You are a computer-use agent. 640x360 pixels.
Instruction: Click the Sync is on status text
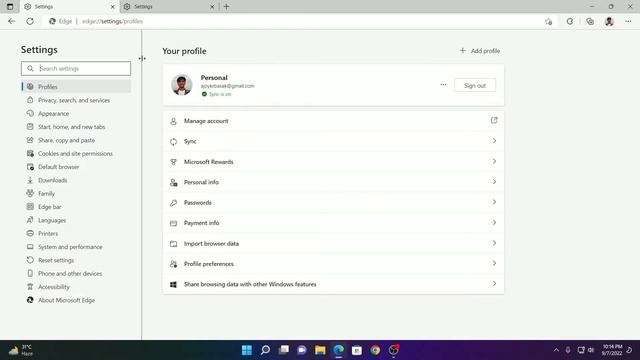click(220, 94)
